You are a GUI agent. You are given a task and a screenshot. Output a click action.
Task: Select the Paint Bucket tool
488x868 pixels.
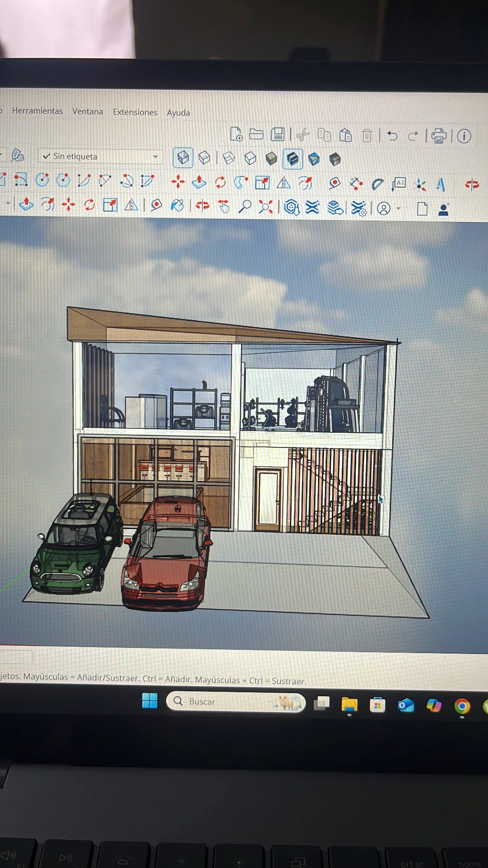point(177,206)
